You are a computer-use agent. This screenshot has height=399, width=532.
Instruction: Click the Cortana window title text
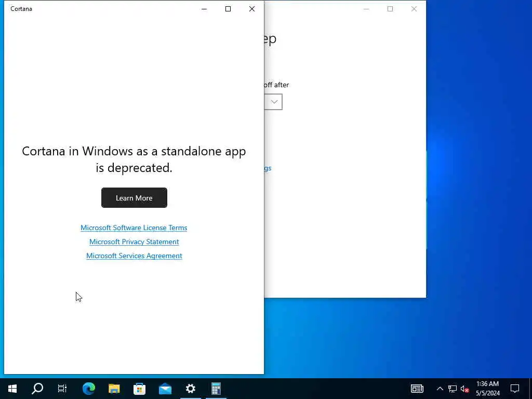[x=21, y=9]
